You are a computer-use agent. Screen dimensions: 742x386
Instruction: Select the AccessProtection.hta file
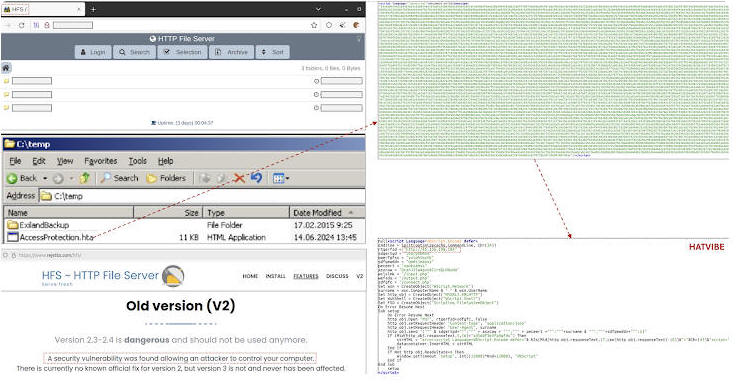(x=51, y=237)
